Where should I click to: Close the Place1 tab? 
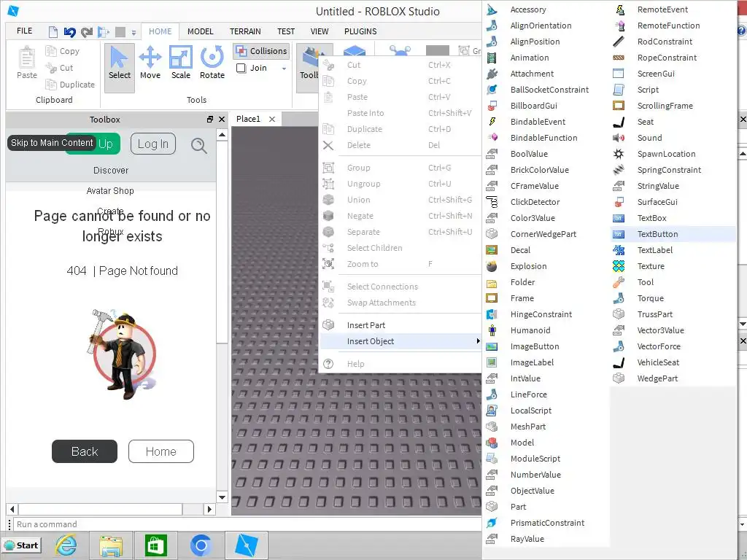(x=272, y=119)
